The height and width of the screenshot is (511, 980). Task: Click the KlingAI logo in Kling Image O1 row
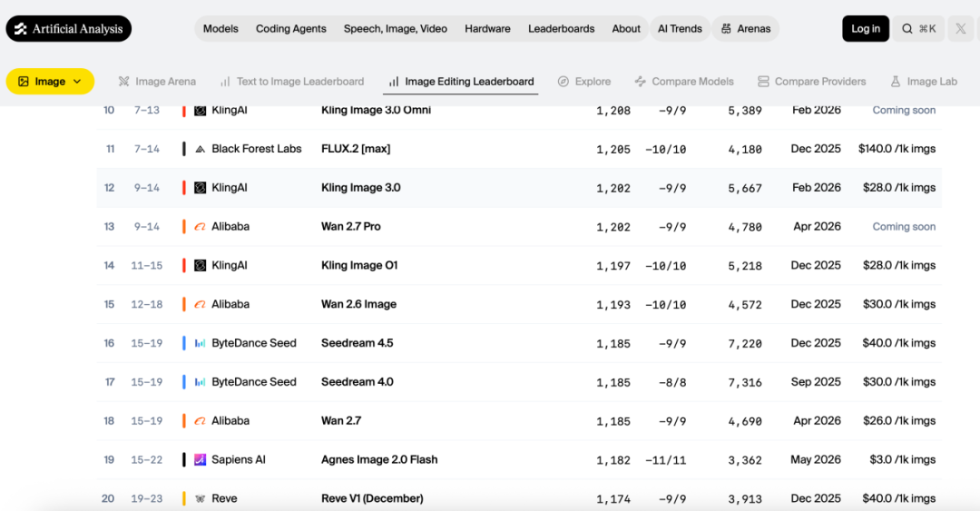(200, 265)
